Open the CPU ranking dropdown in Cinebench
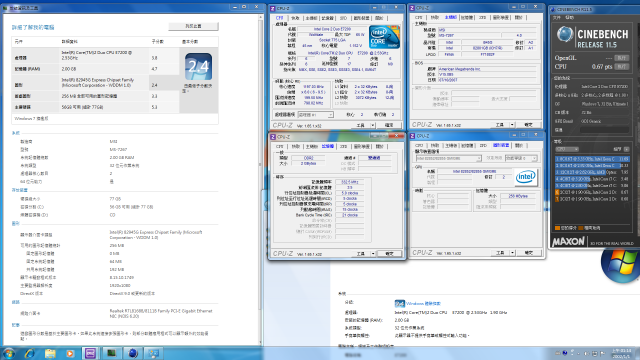The height and width of the screenshot is (360, 640). coord(567,149)
